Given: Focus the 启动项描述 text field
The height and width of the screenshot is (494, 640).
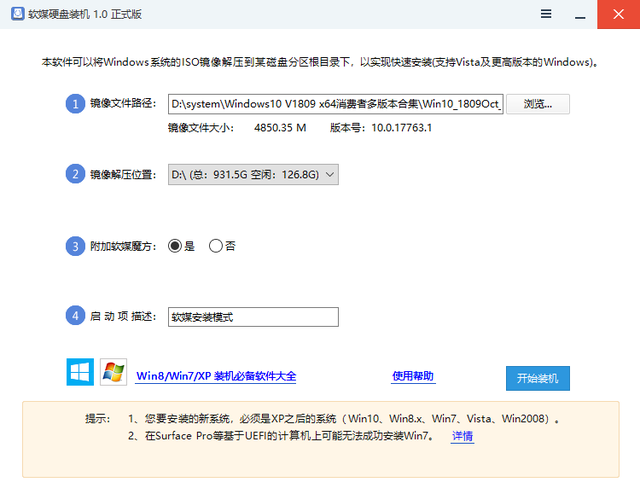Looking at the screenshot, I should [253, 317].
